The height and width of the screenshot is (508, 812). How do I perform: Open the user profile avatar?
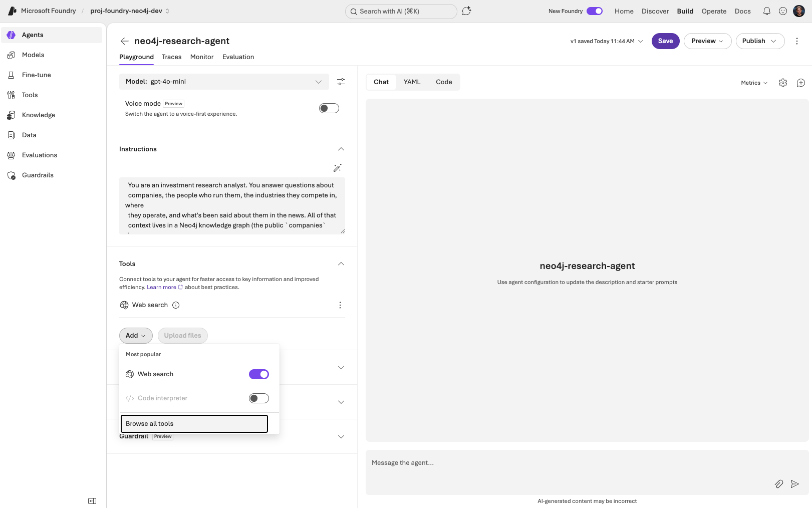799,11
